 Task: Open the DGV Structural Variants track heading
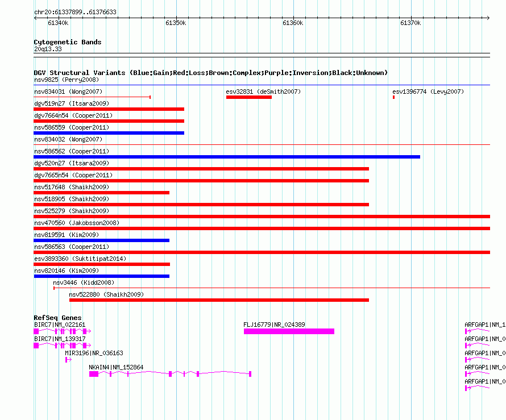click(210, 73)
